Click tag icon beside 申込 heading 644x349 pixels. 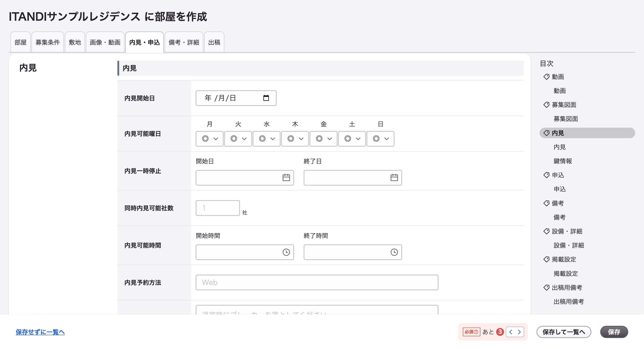click(x=546, y=175)
